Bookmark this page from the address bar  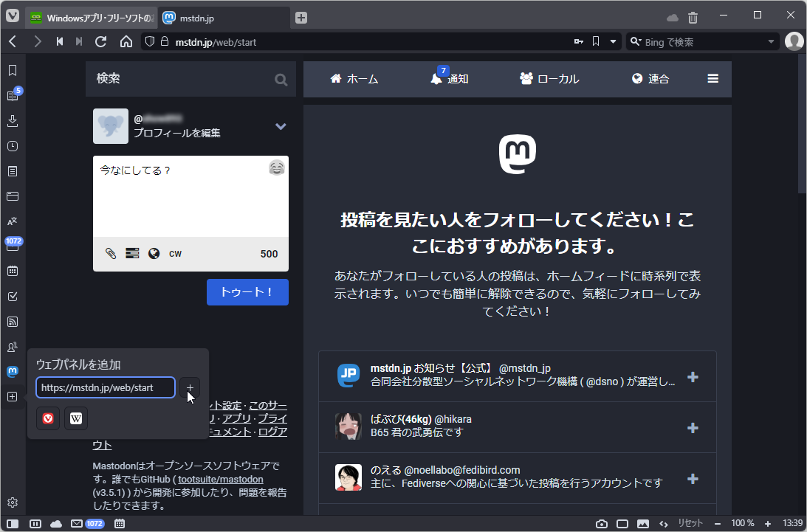click(x=596, y=41)
